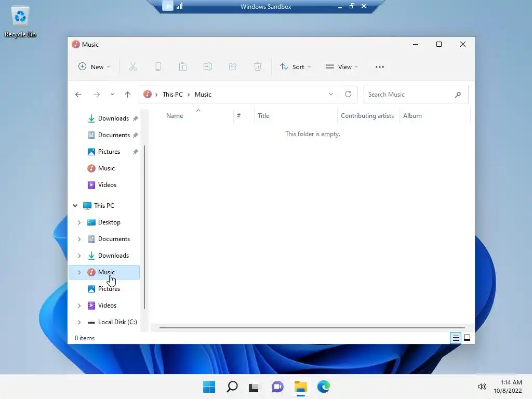
Task: Expand the Local Disk (C:) node
Action: (x=79, y=322)
